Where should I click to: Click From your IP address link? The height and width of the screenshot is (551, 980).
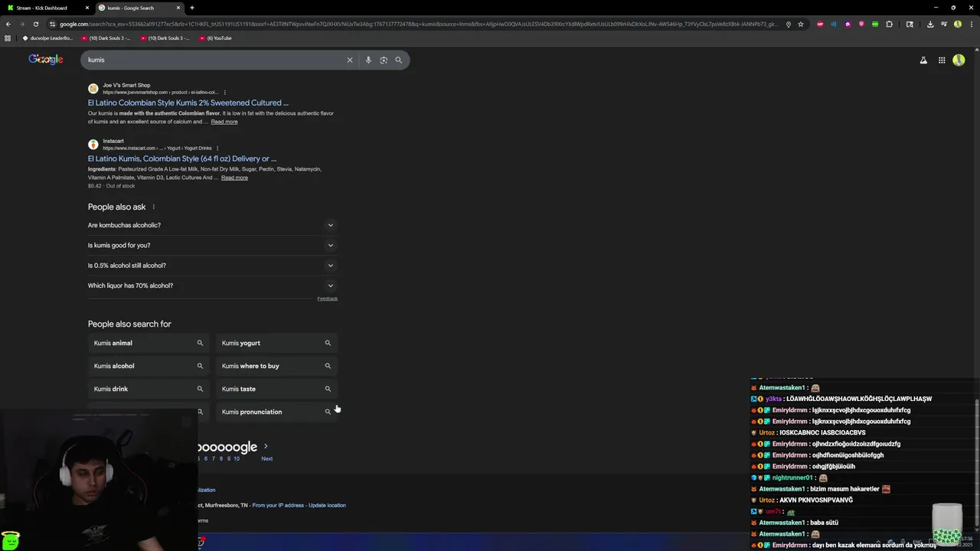[x=278, y=505]
